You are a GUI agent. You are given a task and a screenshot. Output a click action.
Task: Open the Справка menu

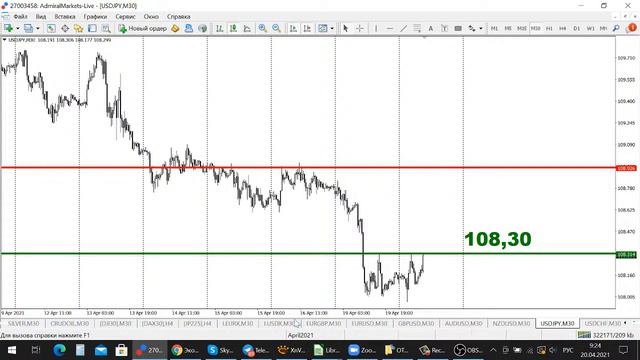coord(178,17)
